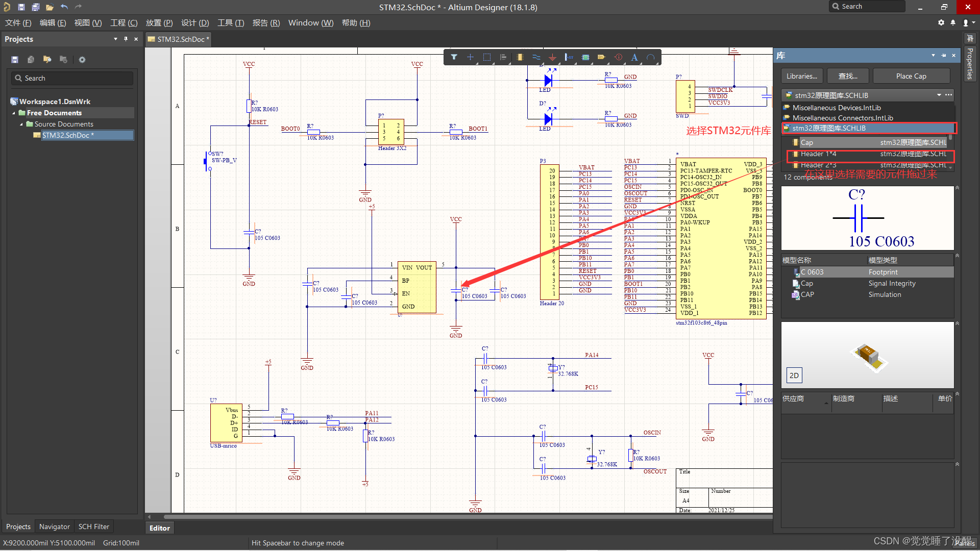Switch to the Navigator tab
Screen dimensions: 980x551
pyautogui.click(x=54, y=527)
